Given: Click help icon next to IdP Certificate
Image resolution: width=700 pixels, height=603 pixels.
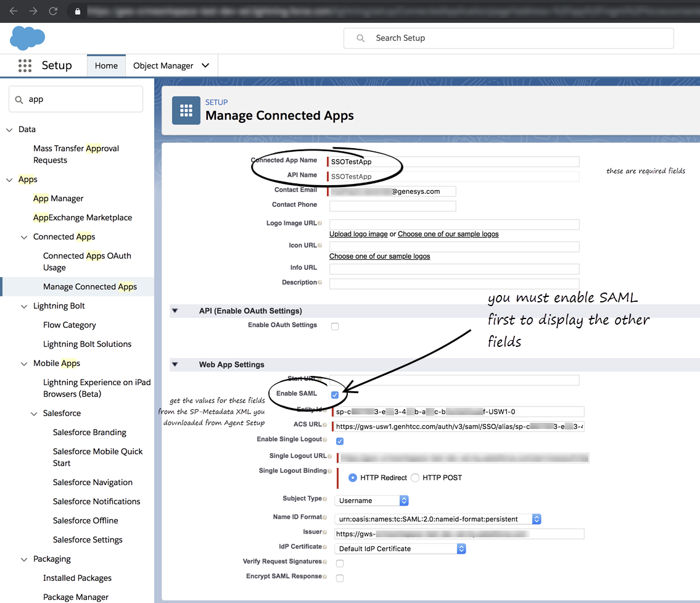Looking at the screenshot, I should 324,547.
